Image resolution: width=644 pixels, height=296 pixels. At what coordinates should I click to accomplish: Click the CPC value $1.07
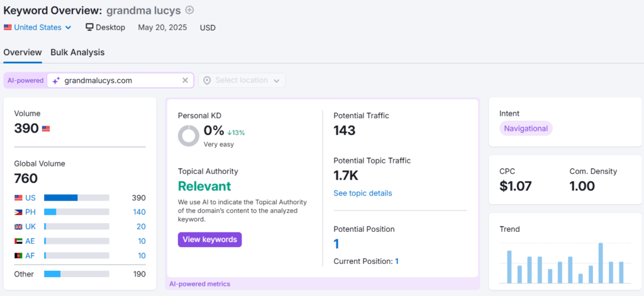pos(516,187)
